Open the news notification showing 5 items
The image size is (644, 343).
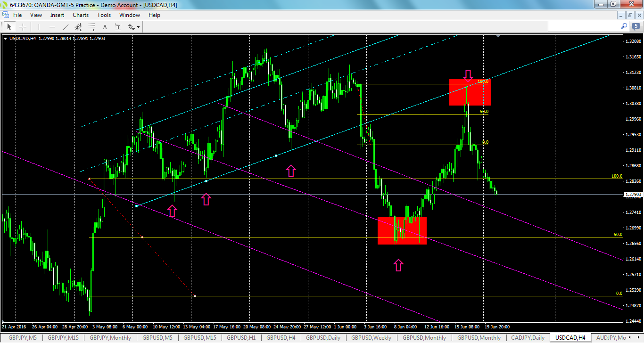tap(636, 26)
